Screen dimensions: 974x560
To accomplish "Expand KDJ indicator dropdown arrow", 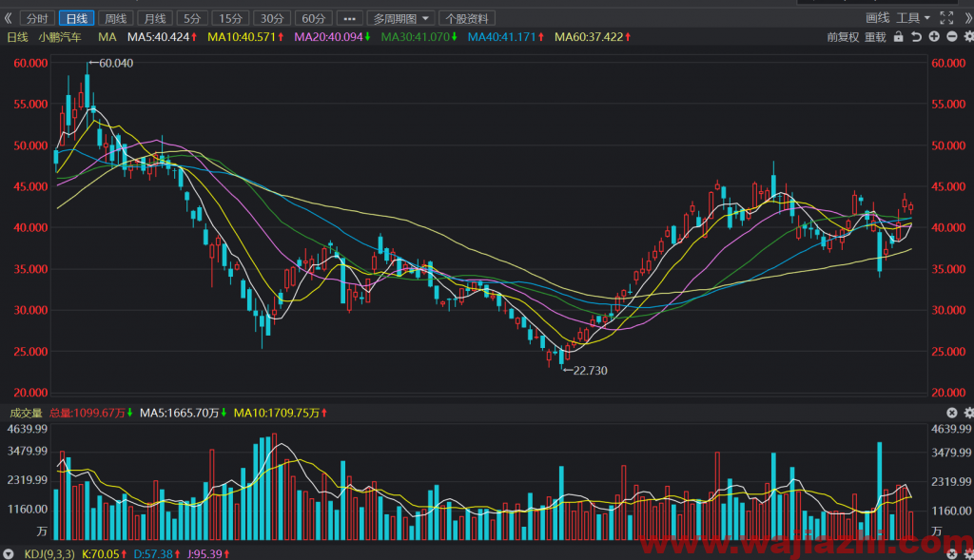I will [8, 553].
